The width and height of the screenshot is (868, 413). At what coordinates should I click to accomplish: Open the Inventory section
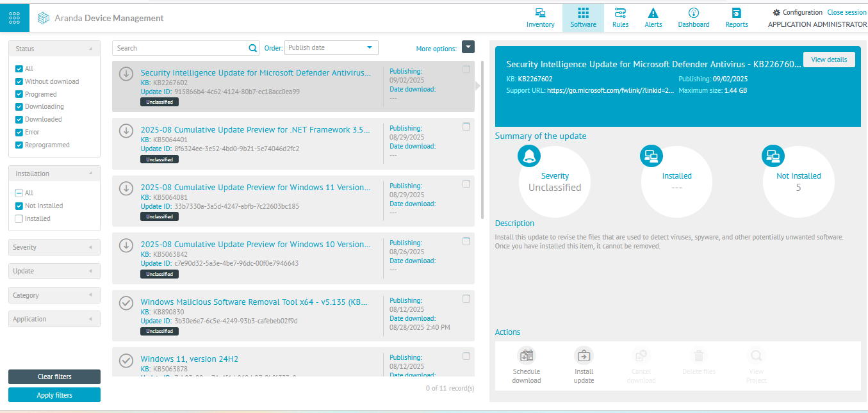click(540, 18)
